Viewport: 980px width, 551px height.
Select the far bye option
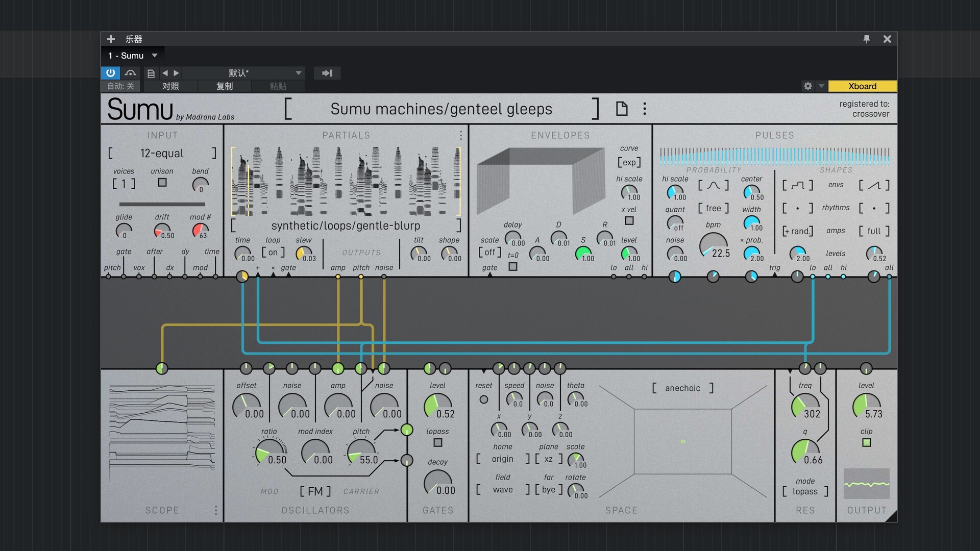[x=549, y=489]
